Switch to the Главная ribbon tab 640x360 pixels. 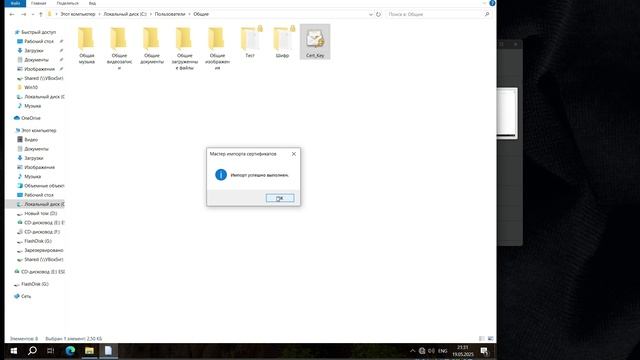pos(38,3)
